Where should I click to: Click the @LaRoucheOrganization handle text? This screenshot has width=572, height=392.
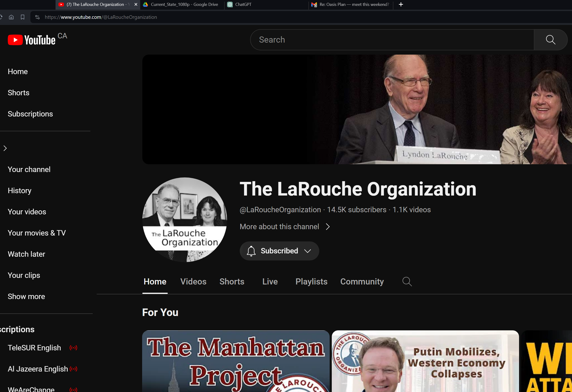(280, 210)
